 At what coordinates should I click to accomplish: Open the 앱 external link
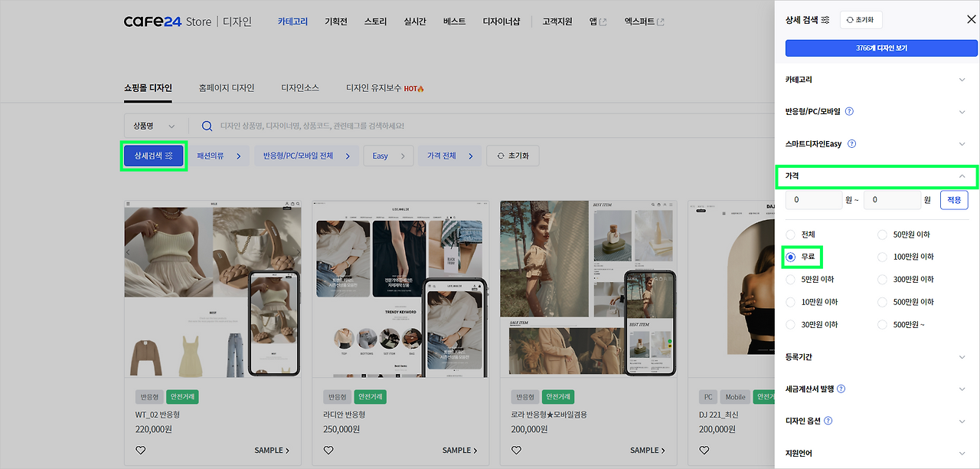598,21
